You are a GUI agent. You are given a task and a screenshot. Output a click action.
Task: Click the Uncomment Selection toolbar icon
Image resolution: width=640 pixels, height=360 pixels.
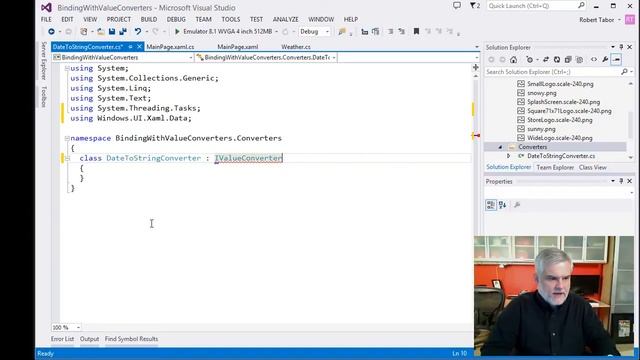402,31
